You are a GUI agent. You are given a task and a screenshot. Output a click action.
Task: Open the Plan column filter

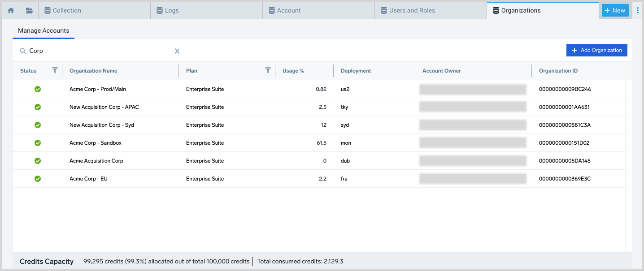(x=268, y=70)
